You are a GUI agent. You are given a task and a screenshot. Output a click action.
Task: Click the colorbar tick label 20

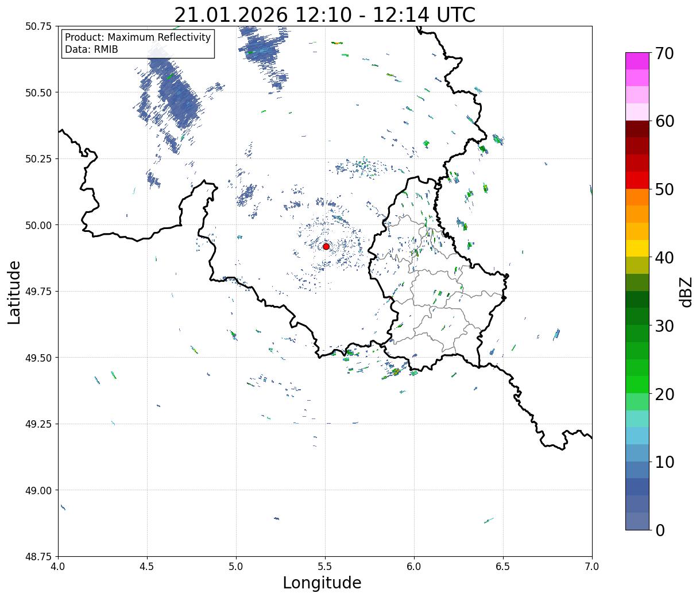664,394
